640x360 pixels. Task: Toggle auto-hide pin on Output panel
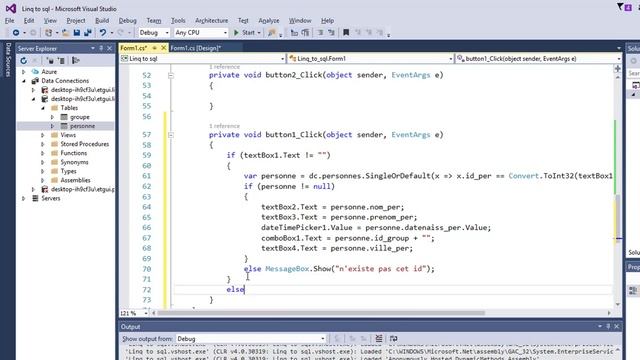click(608, 327)
